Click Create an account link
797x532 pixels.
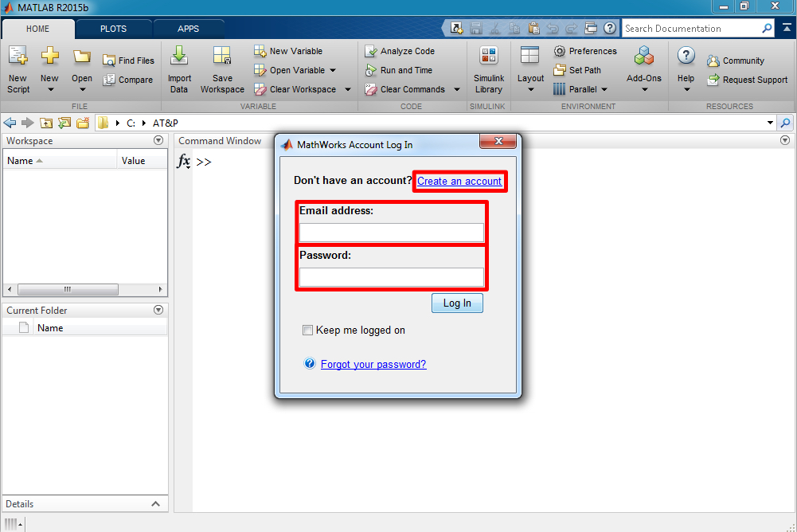click(x=459, y=181)
